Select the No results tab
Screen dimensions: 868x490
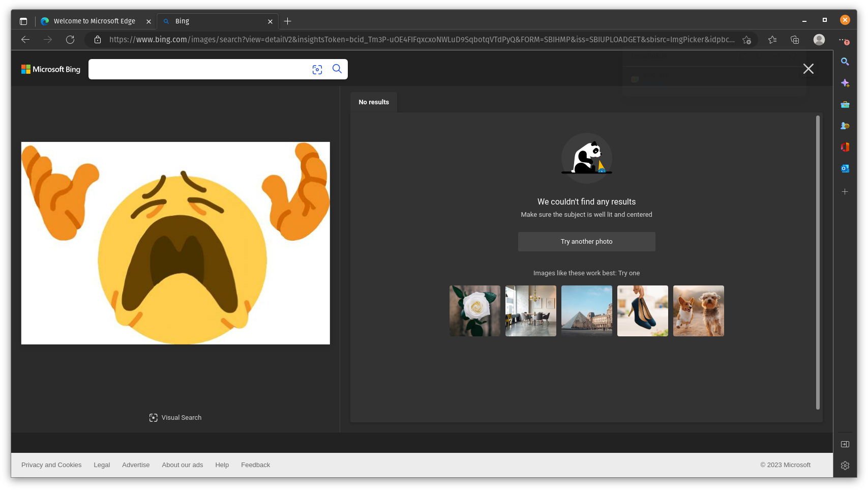[374, 102]
